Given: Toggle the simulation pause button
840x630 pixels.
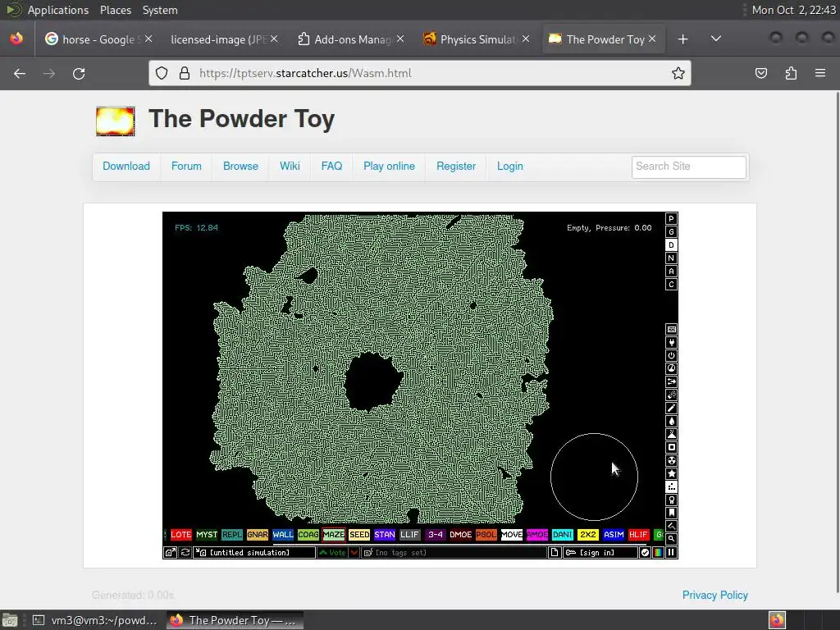Looking at the screenshot, I should point(671,552).
